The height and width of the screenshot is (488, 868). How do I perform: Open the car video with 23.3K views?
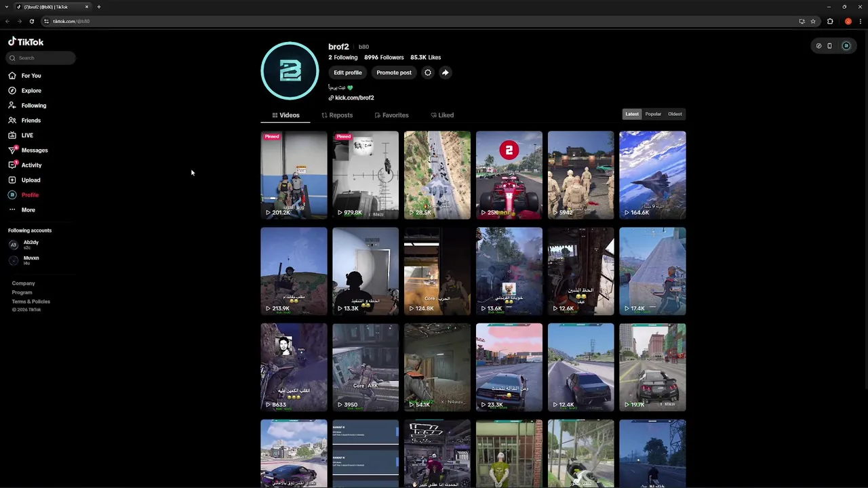[x=509, y=367]
